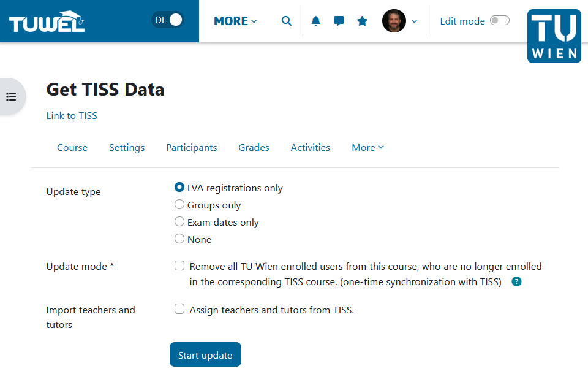Show notifications via the bell icon
The width and height of the screenshot is (588, 382).
tap(315, 20)
